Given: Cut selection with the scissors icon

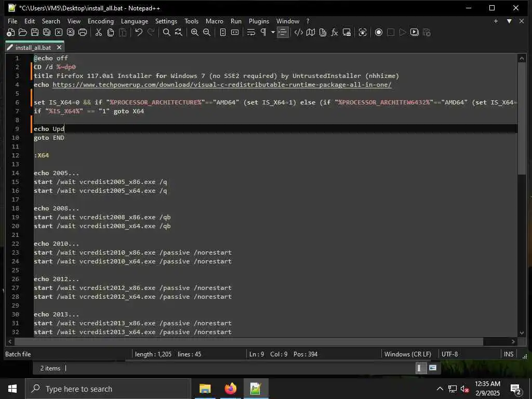Looking at the screenshot, I should click(x=99, y=33).
